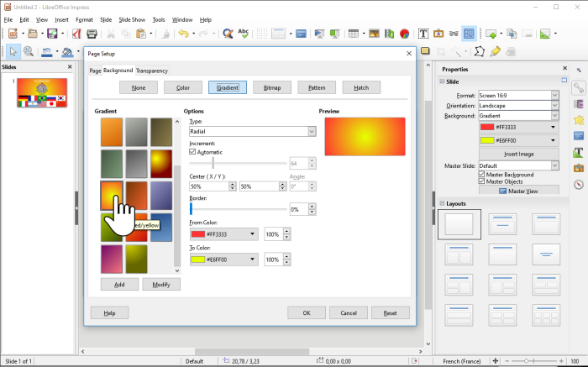Click the Zoom and Pan magnifier icon

pyautogui.click(x=29, y=52)
